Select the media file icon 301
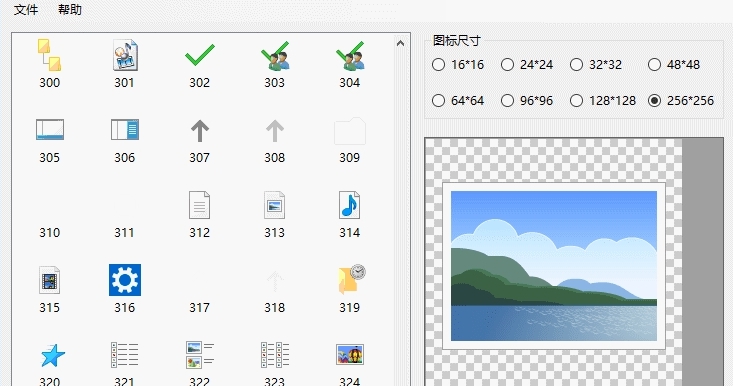This screenshot has height=386, width=733. pyautogui.click(x=125, y=55)
